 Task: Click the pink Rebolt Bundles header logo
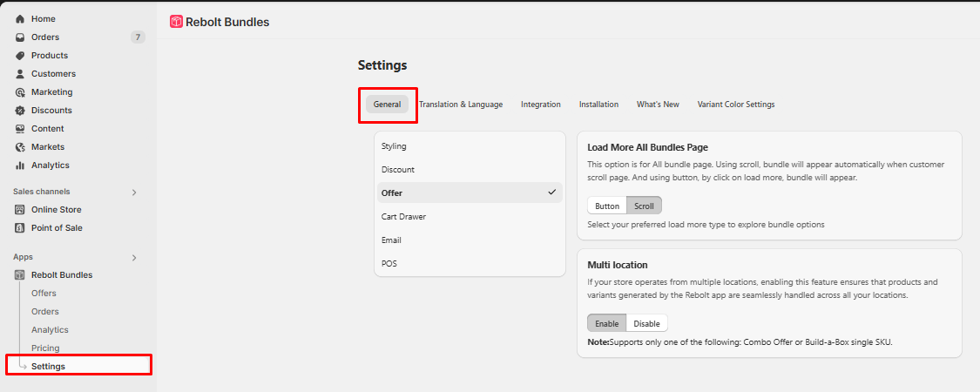[x=176, y=22]
